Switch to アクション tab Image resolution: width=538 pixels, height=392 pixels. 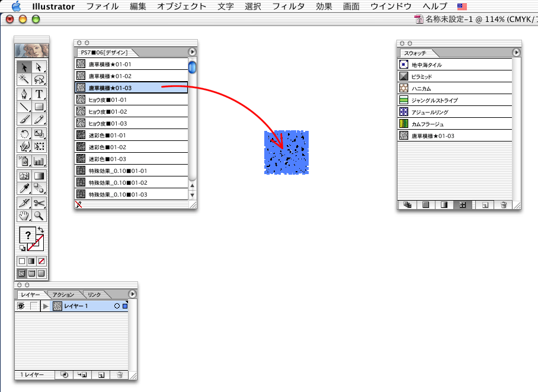pos(63,295)
